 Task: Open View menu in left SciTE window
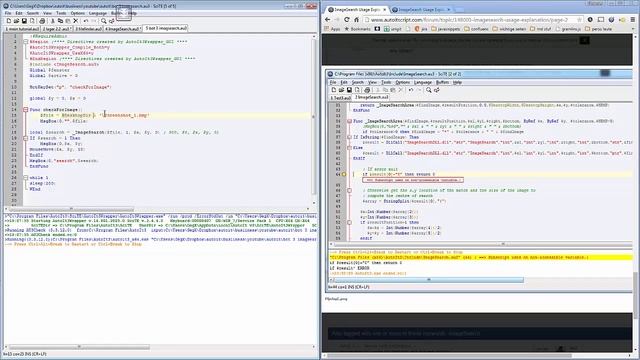pyautogui.click(x=47, y=13)
